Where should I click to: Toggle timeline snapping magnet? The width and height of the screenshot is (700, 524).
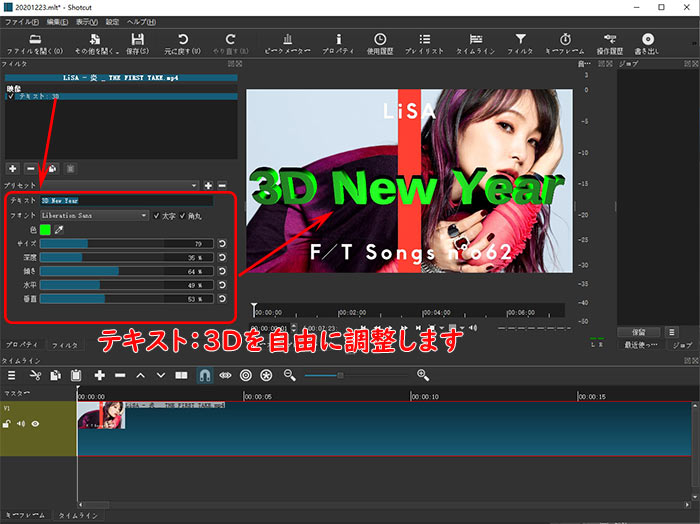tap(204, 375)
